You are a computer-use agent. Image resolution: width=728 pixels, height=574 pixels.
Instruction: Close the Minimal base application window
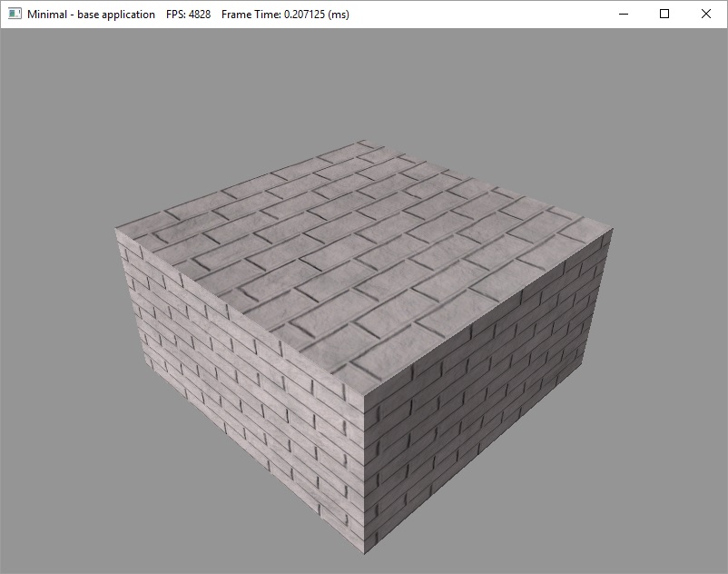(x=706, y=15)
